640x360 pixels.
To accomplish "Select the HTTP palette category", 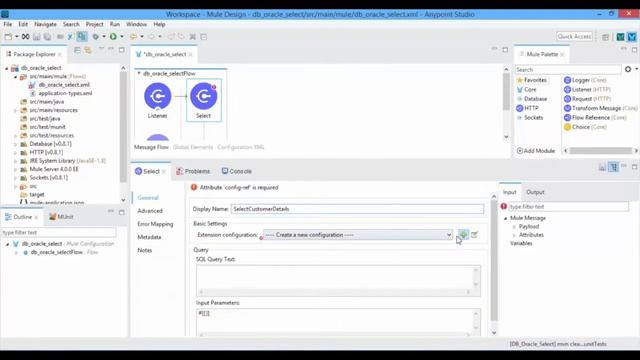I will [x=527, y=108].
